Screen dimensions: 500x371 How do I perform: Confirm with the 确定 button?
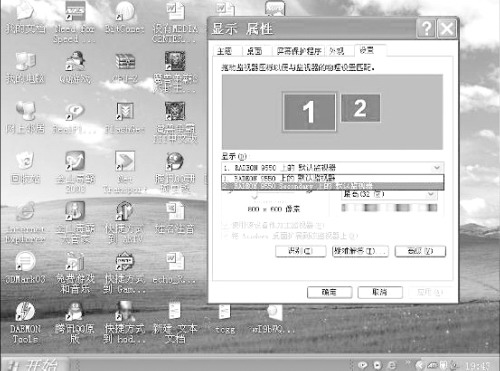coord(329,292)
